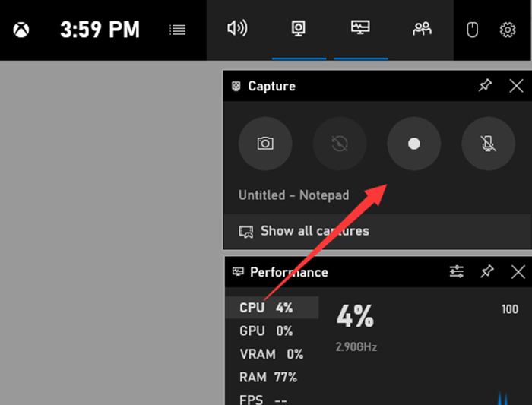
Task: Pin the Performance widget
Action: 487,271
